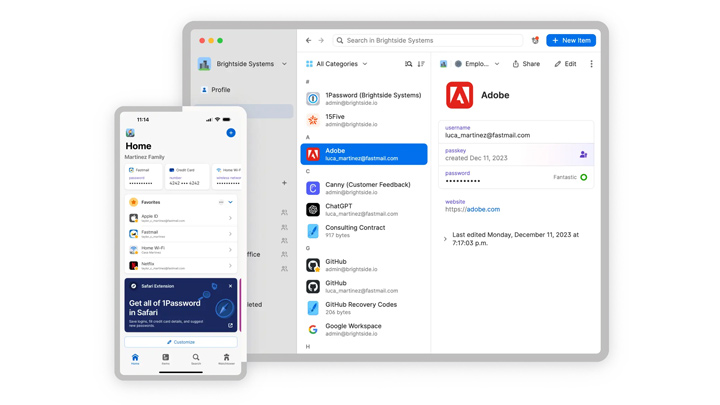Go forward with the right arrow
720x405 pixels.
point(321,40)
